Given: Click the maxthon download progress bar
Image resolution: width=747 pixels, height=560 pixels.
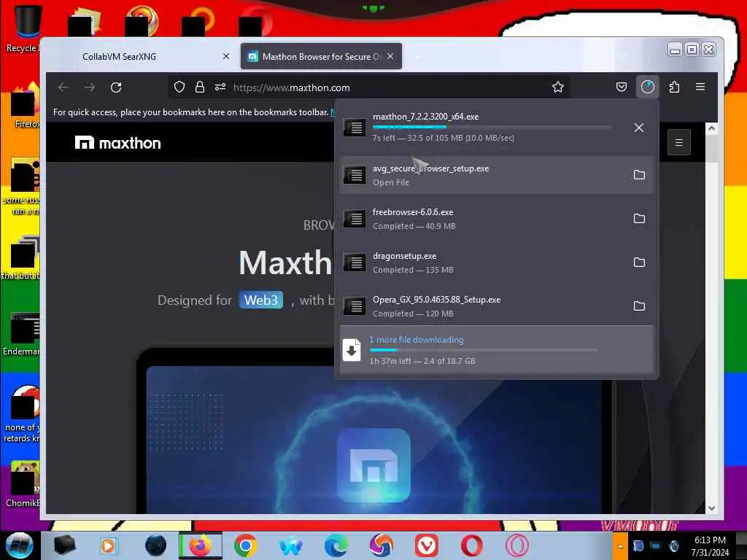Looking at the screenshot, I should click(492, 127).
